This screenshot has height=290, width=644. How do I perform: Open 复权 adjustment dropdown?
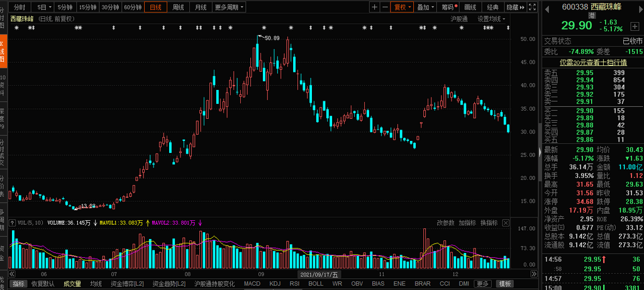(402, 7)
